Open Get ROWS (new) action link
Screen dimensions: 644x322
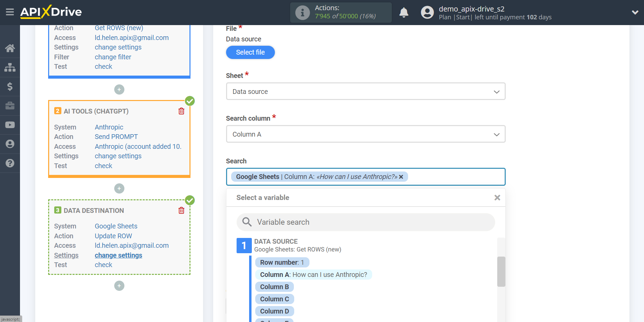(x=119, y=28)
